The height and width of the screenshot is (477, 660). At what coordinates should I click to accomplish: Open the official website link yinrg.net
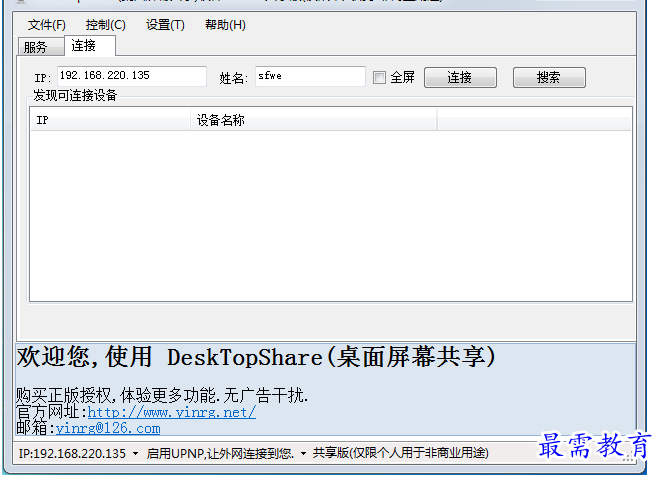172,412
